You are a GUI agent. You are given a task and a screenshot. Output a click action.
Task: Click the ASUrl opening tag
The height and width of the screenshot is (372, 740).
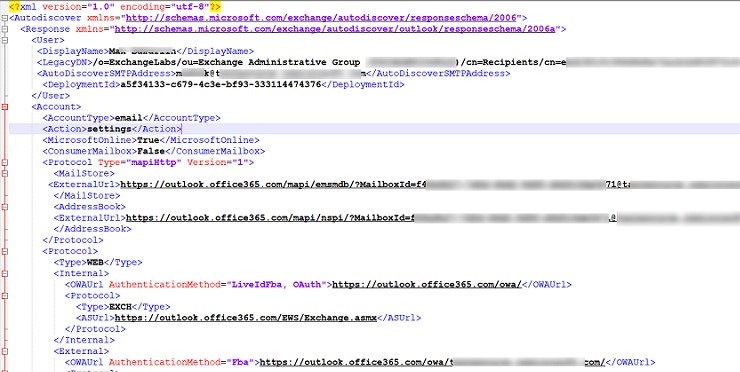click(x=95, y=318)
